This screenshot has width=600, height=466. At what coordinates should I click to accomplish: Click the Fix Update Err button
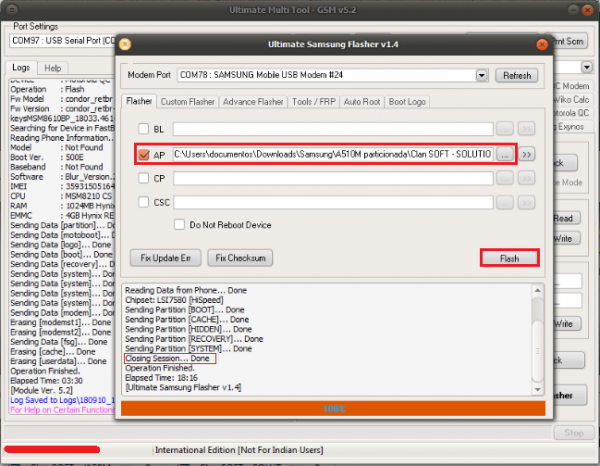pyautogui.click(x=165, y=258)
